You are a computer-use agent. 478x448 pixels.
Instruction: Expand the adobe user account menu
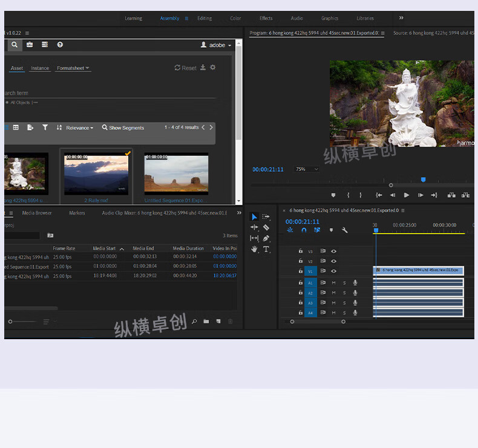coord(216,45)
